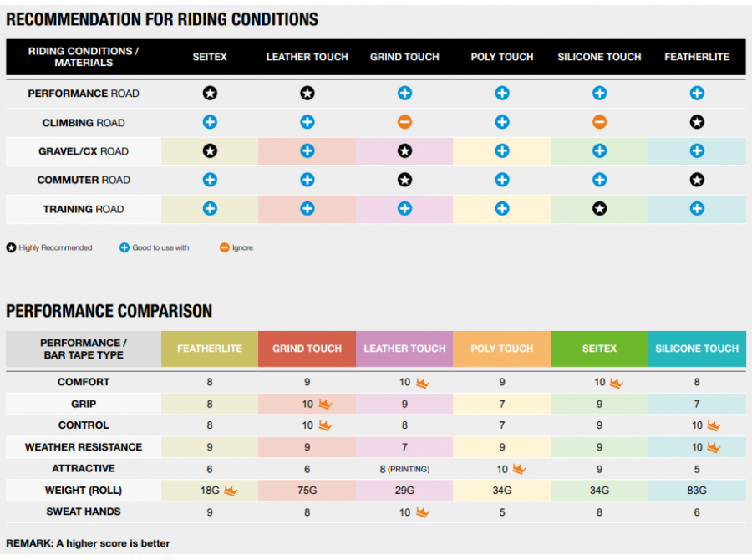Click the star icon for Seitex Performance Road
Screen dimensions: 752x560
(x=210, y=94)
